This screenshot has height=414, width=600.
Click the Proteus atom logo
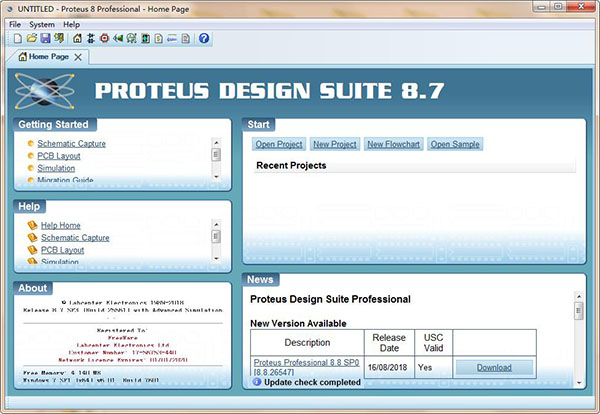44,91
